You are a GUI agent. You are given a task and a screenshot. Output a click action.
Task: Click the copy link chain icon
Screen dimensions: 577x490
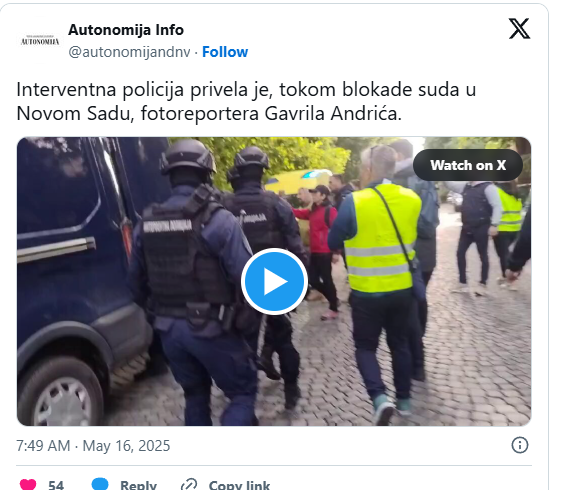[189, 484]
